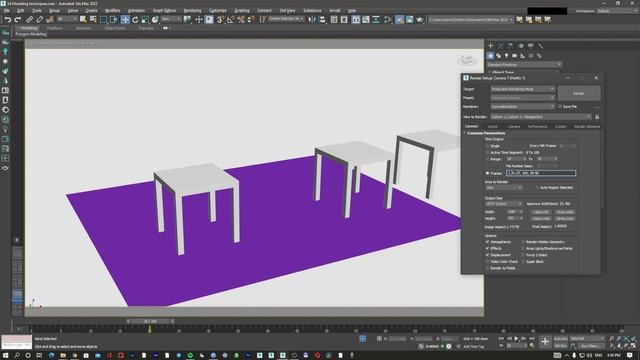Open the Rendering menu
This screenshot has width=640, height=360.
pos(192,11)
